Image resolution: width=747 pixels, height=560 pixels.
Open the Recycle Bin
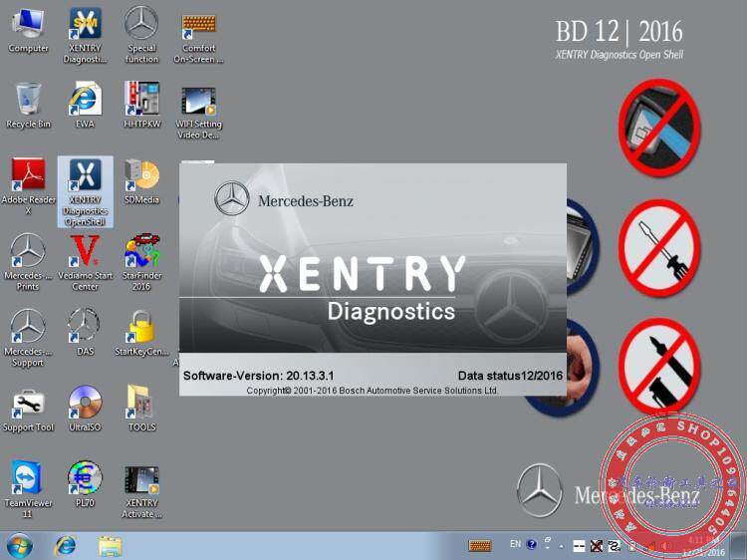coord(28,106)
